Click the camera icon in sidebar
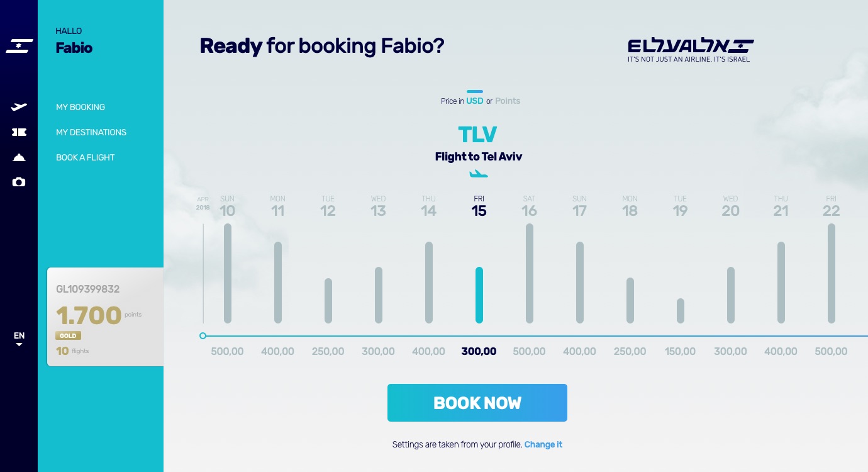 pyautogui.click(x=19, y=182)
